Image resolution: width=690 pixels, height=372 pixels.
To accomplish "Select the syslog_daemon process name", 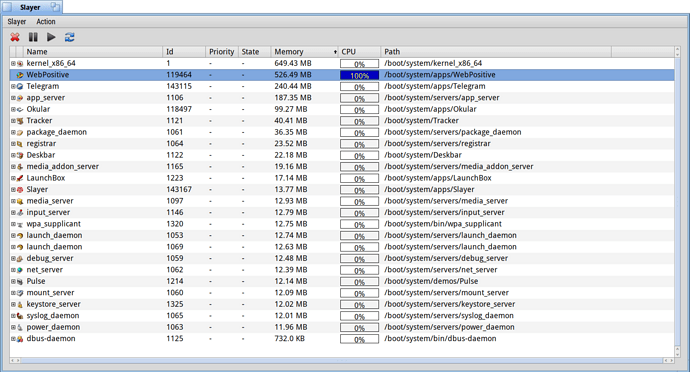I will tap(53, 316).
